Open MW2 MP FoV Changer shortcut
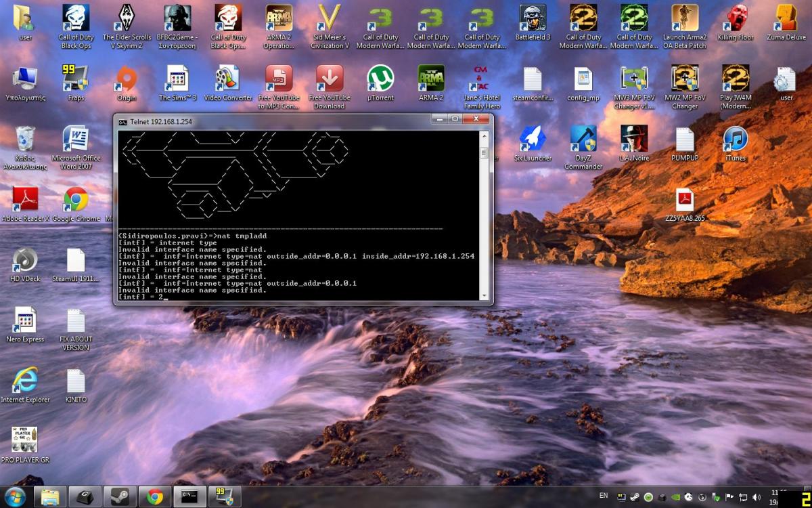812x508 pixels. 685,87
